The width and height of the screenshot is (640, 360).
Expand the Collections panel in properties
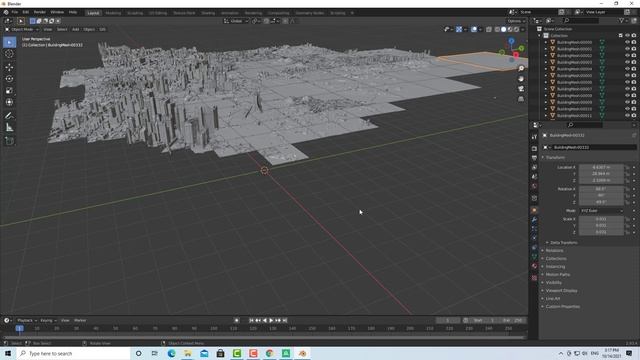point(556,259)
